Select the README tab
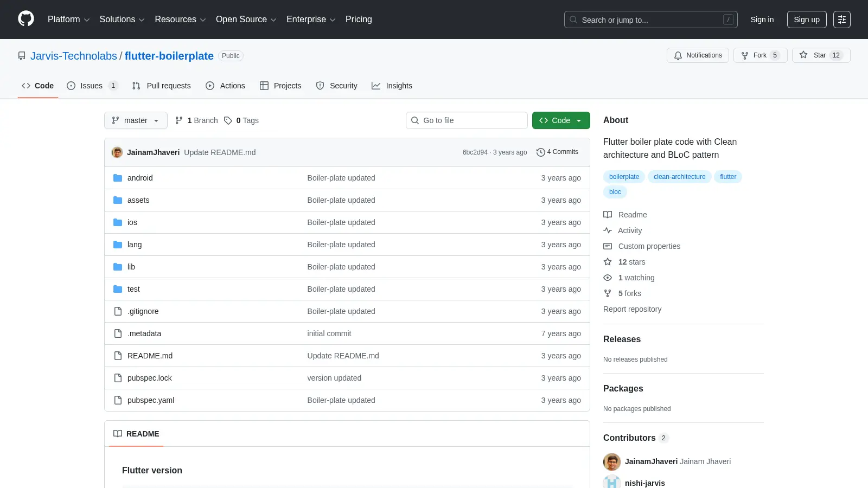 (136, 434)
